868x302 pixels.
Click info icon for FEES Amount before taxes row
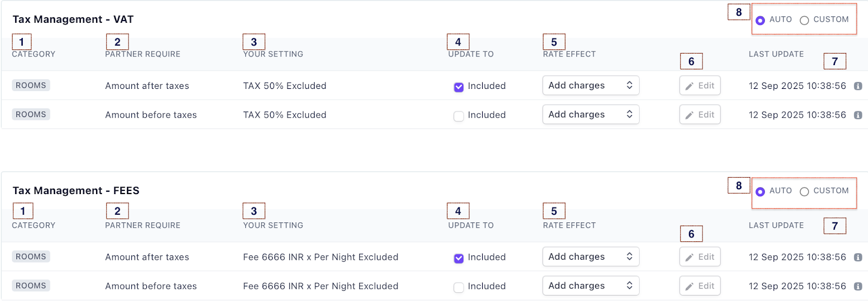[858, 286]
